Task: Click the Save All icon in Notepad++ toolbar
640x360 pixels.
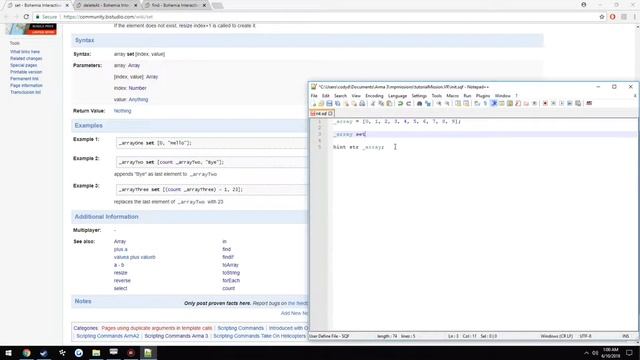Action: [338, 103]
